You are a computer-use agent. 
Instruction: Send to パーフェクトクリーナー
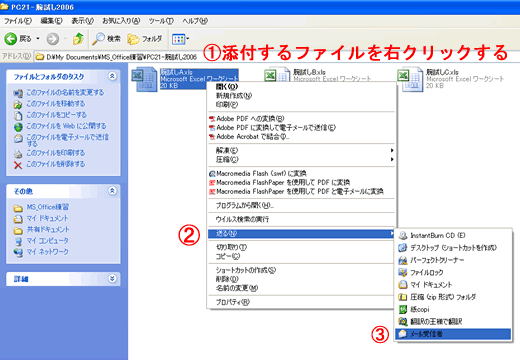[x=453, y=260]
